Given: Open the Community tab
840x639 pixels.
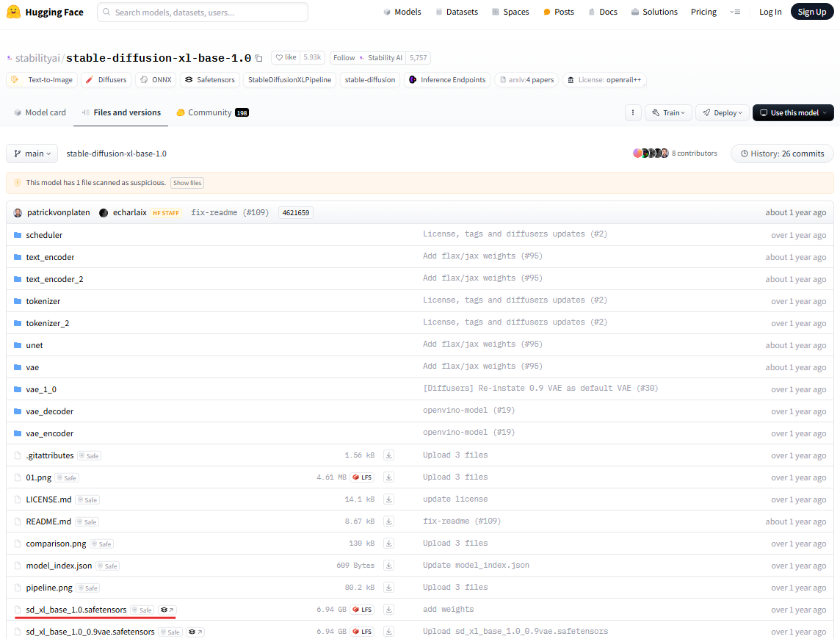Looking at the screenshot, I should click(x=213, y=112).
